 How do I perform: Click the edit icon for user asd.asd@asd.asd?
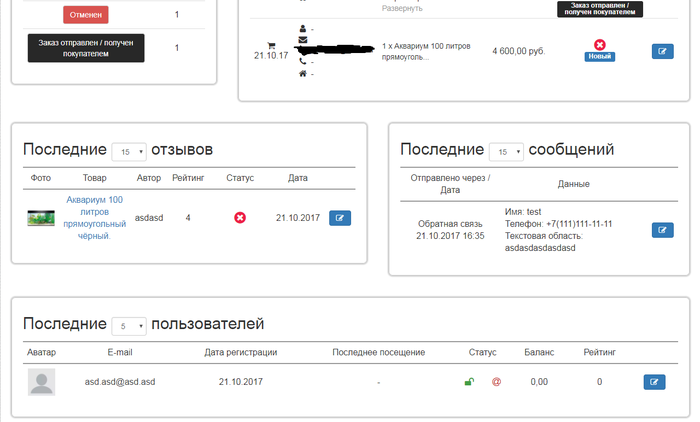point(654,381)
